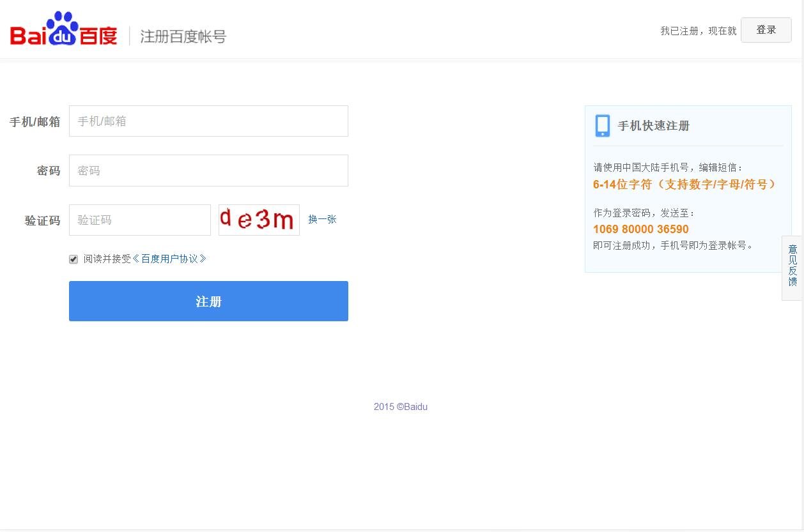
Task: Click the blue phone icon beside 手机快速注册
Action: pos(601,125)
